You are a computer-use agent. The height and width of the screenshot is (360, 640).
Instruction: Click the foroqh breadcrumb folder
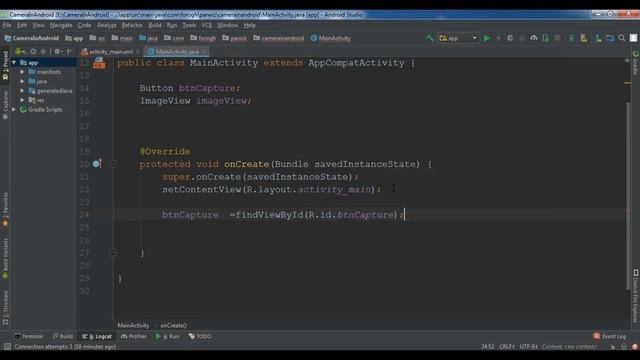tap(203, 38)
